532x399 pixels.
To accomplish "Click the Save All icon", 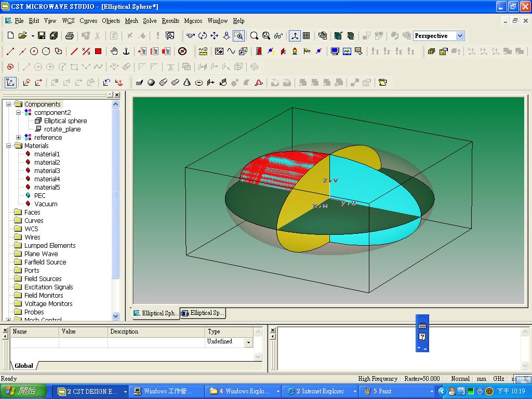I will tap(54, 35).
